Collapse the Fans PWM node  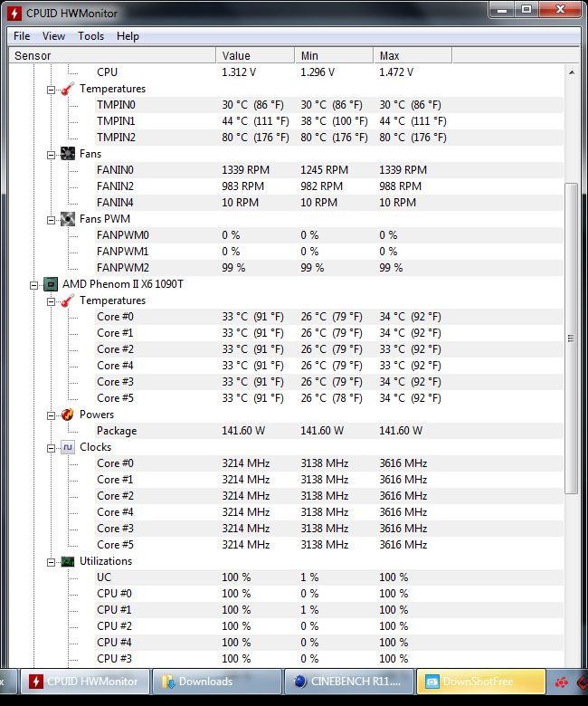(51, 221)
